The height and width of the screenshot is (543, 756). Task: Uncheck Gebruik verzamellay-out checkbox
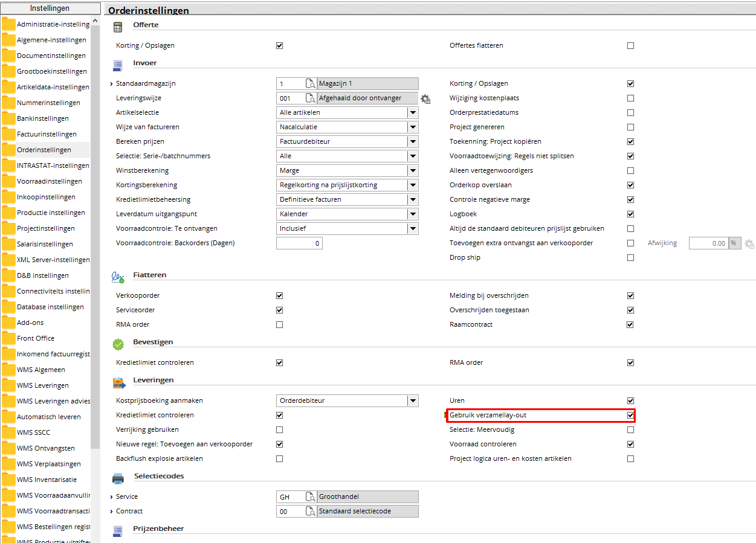[x=630, y=416]
